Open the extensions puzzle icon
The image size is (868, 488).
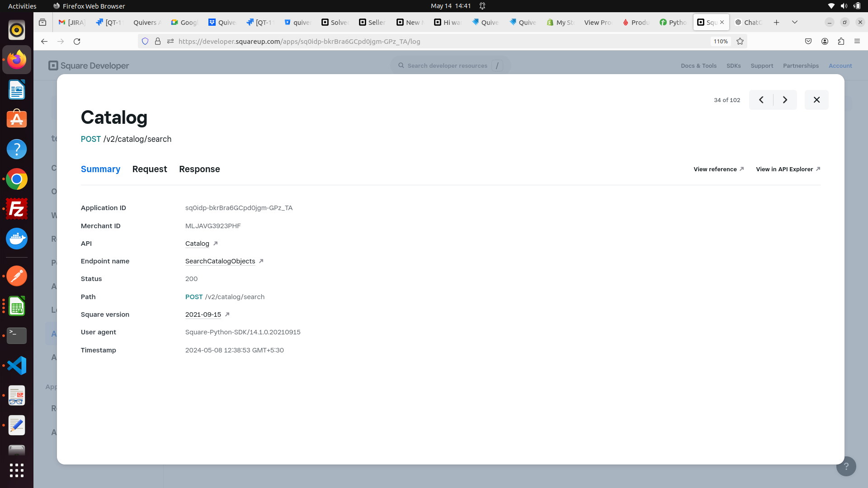point(841,41)
